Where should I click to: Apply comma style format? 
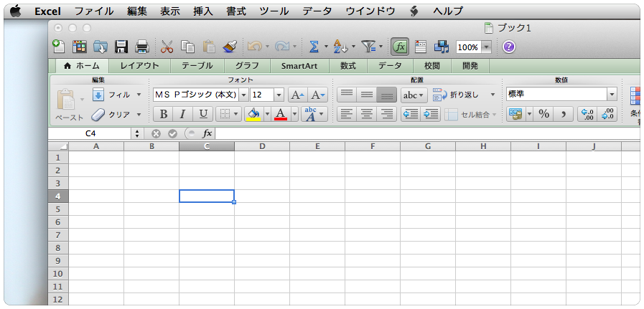pyautogui.click(x=564, y=114)
